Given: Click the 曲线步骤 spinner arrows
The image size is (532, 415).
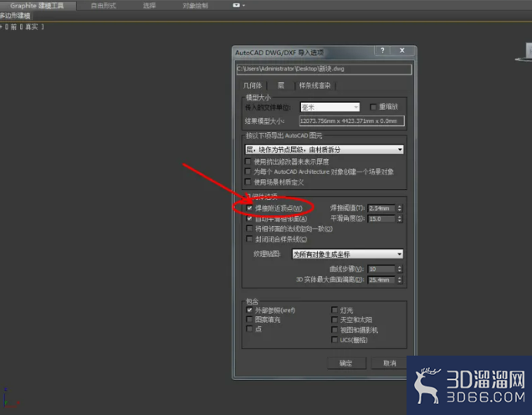Looking at the screenshot, I should [400, 269].
